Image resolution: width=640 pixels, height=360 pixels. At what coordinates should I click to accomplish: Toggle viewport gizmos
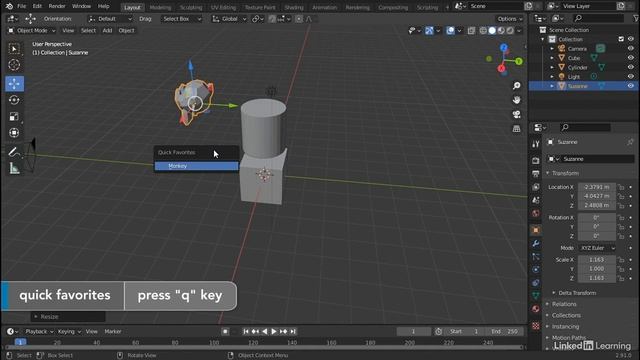pos(429,31)
